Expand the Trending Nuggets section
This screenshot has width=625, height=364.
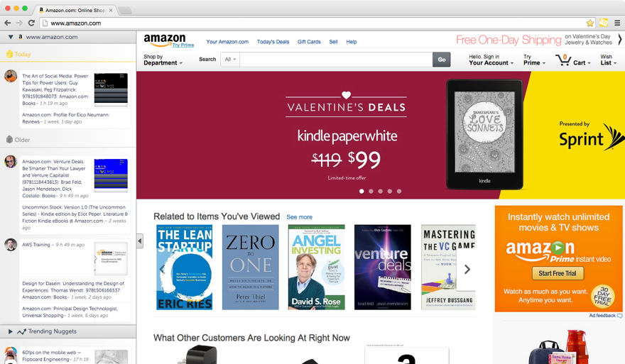click(x=11, y=331)
